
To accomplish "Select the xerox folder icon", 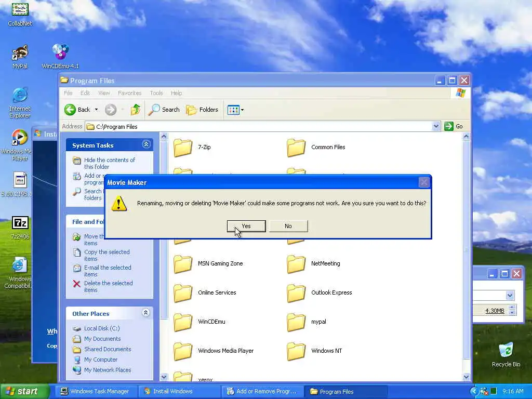I will point(183,376).
